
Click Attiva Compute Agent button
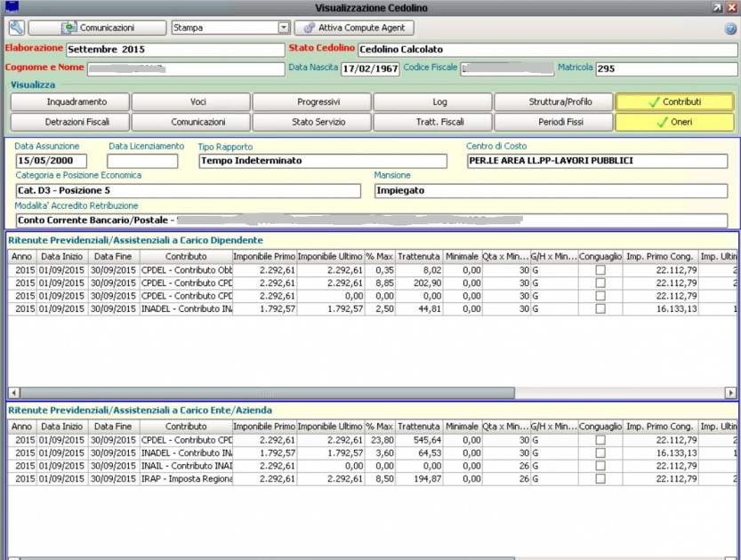(x=353, y=28)
